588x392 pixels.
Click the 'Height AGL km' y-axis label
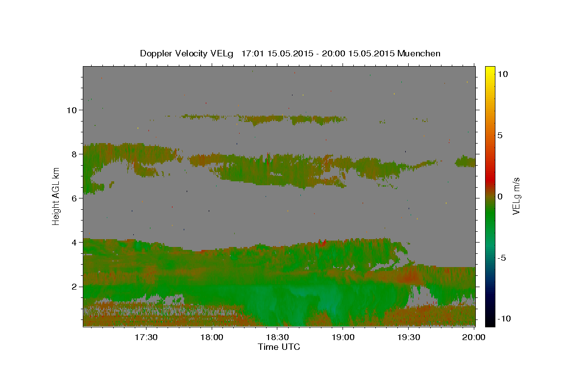click(x=56, y=196)
